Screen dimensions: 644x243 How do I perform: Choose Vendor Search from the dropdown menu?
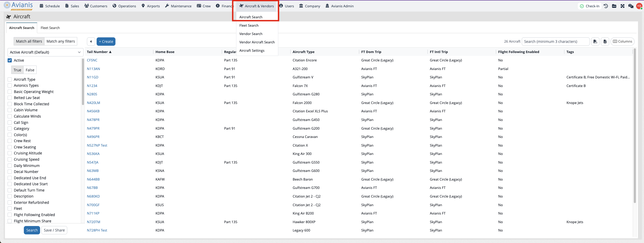251,34
